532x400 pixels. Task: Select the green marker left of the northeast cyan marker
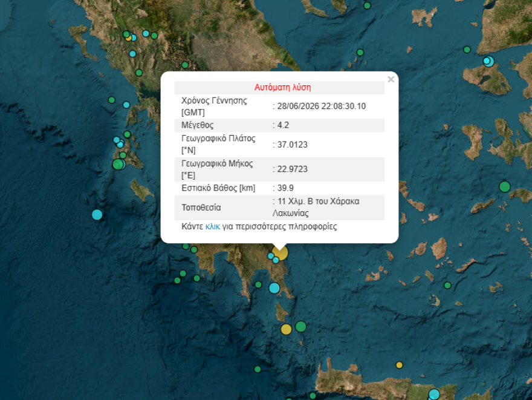pyautogui.click(x=467, y=50)
